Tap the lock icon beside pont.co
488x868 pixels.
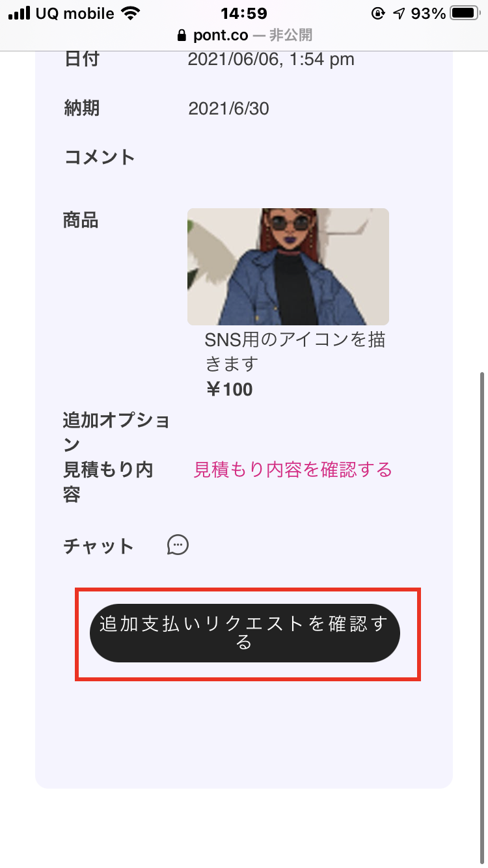pyautogui.click(x=182, y=36)
